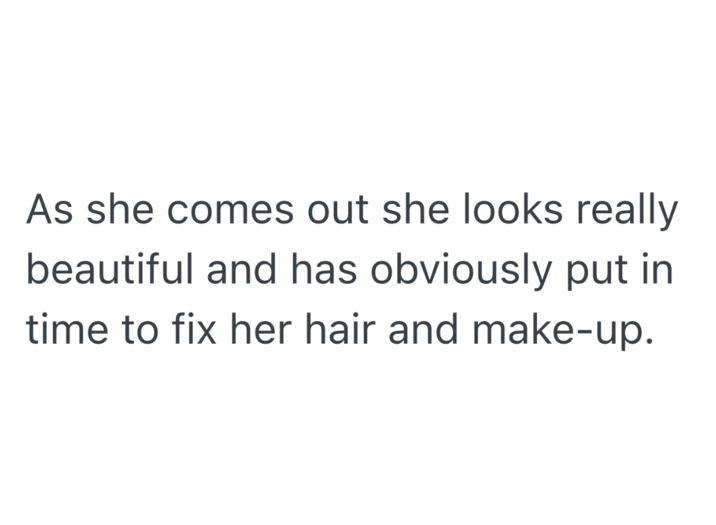
Task: Click the word "really" ending the first line
Action: click(628, 213)
